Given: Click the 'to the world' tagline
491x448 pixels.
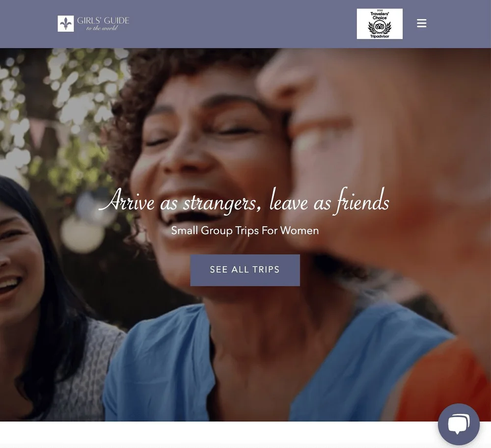Looking at the screenshot, I should click(x=102, y=28).
